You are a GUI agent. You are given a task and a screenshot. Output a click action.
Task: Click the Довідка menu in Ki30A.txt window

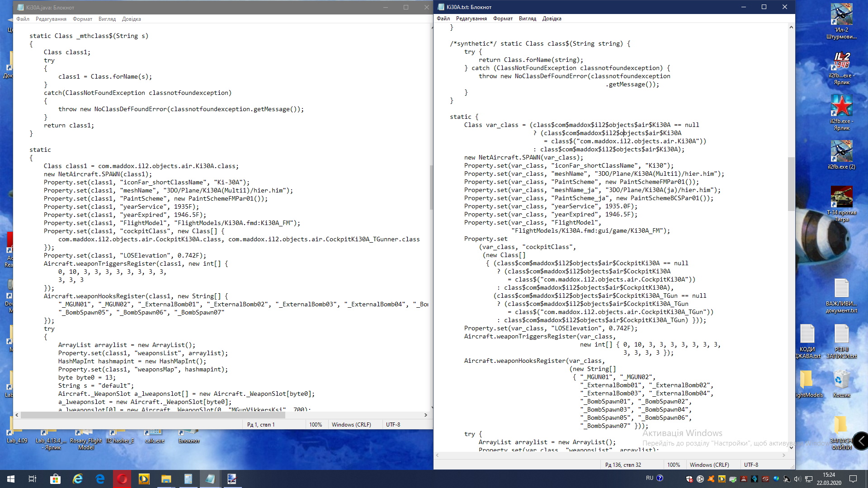pos(552,19)
